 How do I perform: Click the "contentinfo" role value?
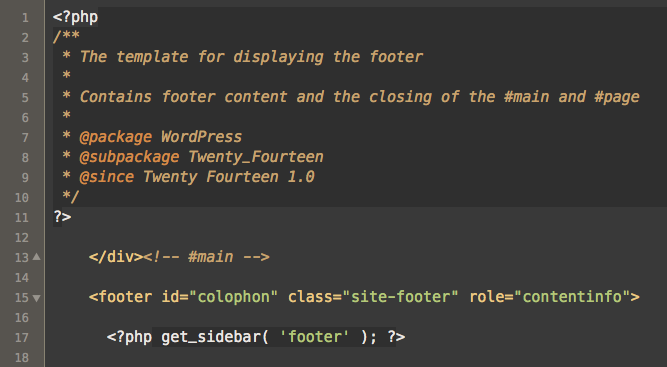click(572, 297)
